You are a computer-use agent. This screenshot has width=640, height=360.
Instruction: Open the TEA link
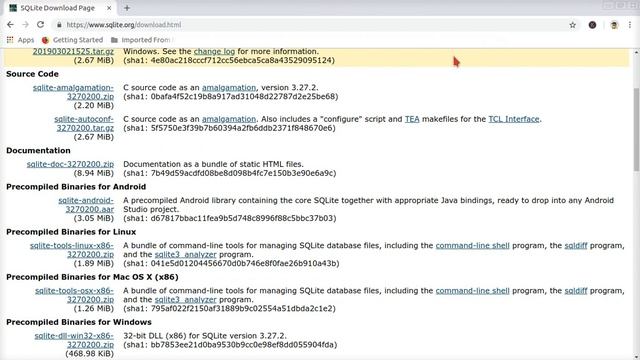point(412,119)
